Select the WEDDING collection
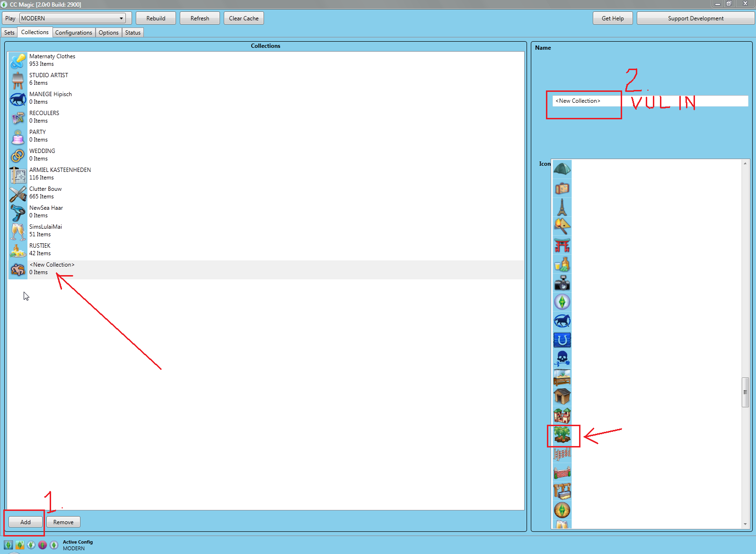This screenshot has height=554, width=756. 266,156
